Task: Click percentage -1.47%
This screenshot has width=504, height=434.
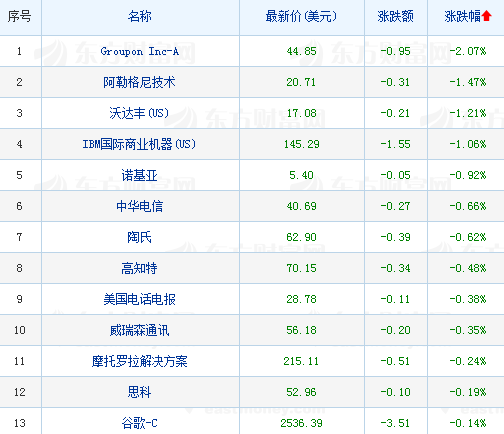Action: pos(468,82)
